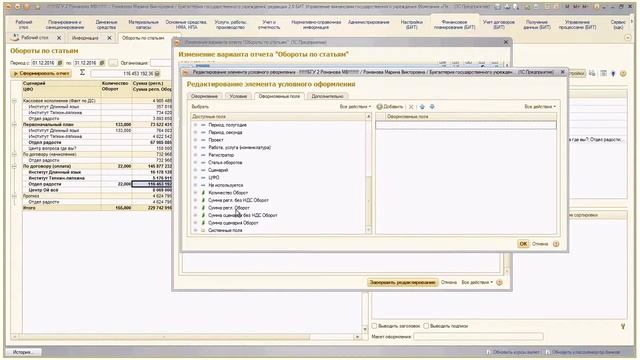The image size is (640, 360).
Task: Click the Рабочий стол tab home icon
Action: (x=15, y=37)
